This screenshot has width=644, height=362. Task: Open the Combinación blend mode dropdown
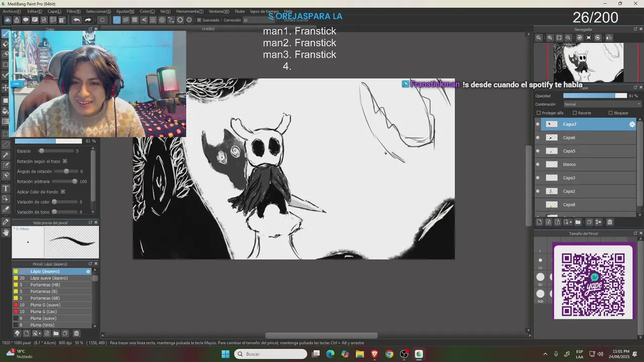click(x=602, y=104)
